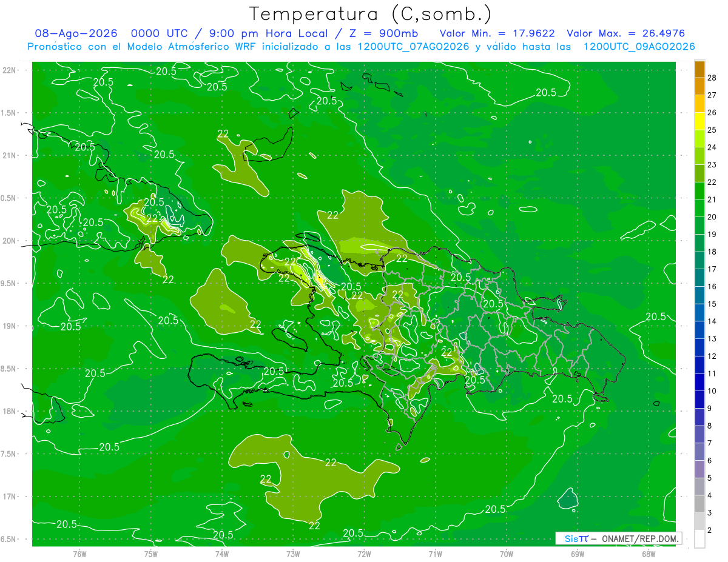728x562 pixels.
Task: Click the "22N" latitude axis label
Action: click(9, 70)
